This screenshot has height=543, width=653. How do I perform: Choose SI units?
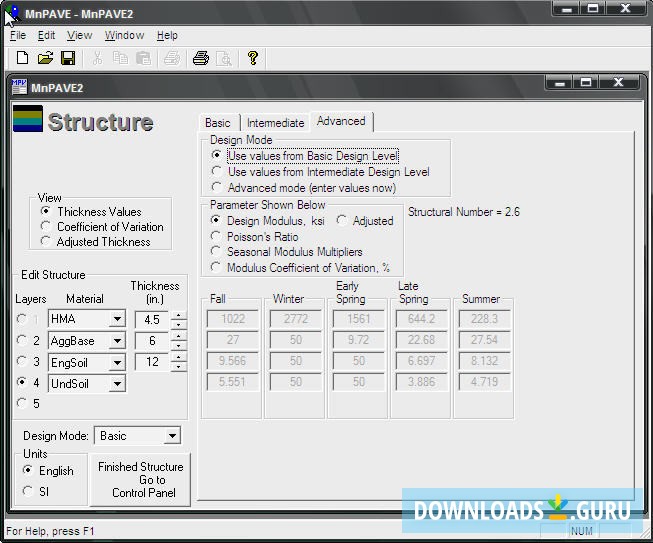[36, 491]
